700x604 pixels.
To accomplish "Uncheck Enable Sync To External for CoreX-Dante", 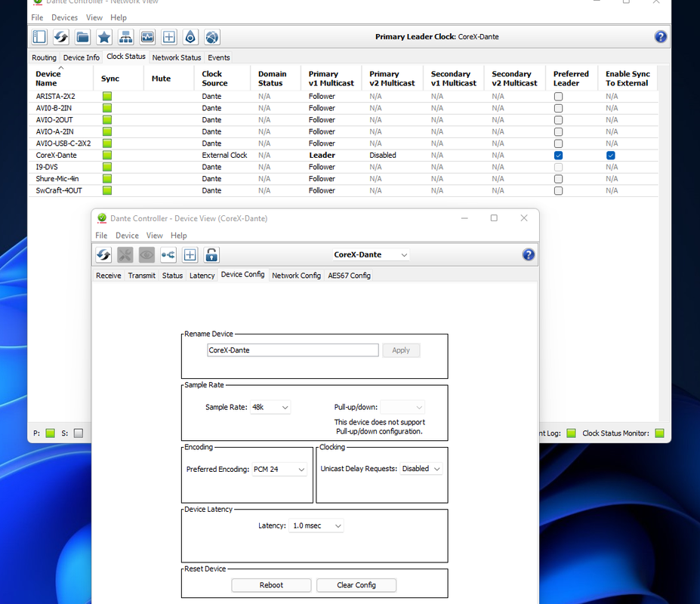I will (x=611, y=156).
